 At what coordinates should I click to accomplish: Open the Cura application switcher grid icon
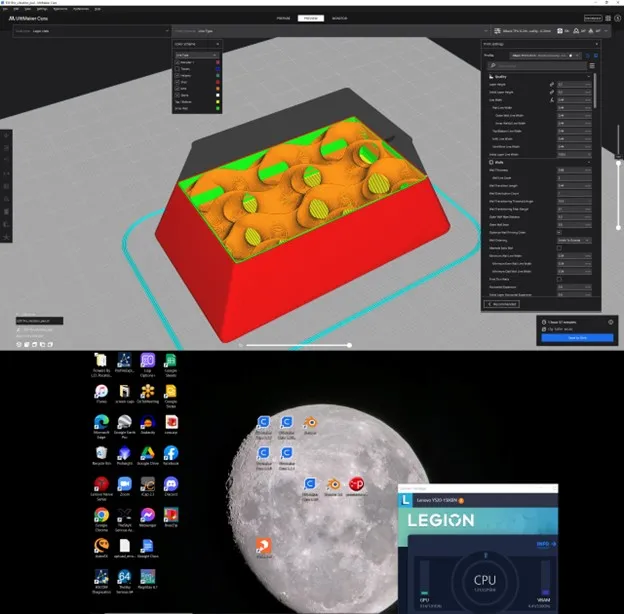click(608, 18)
